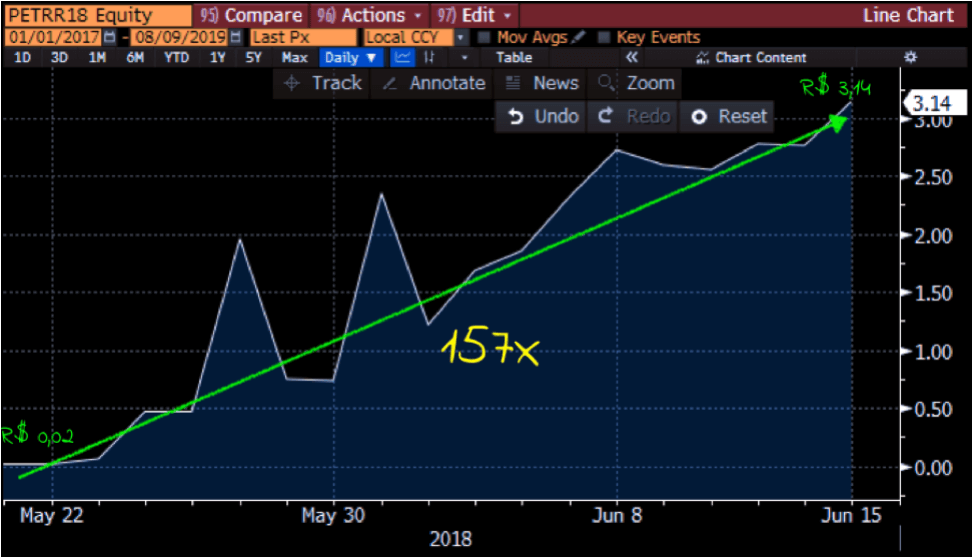Click the Reset button
The width and height of the screenshot is (973, 558).
pos(729,116)
